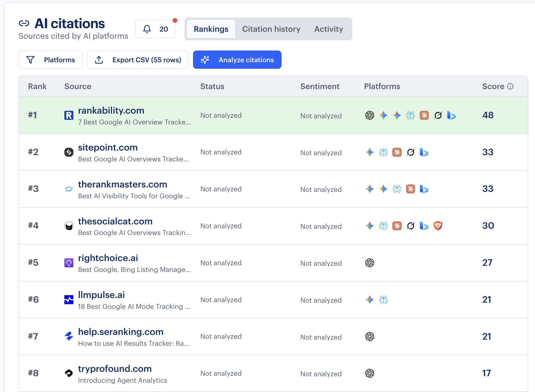Screen dimensions: 535x392
Task: Click '7 Best Google AI Overview Tracke...' subtitle
Action: pyautogui.click(x=134, y=122)
